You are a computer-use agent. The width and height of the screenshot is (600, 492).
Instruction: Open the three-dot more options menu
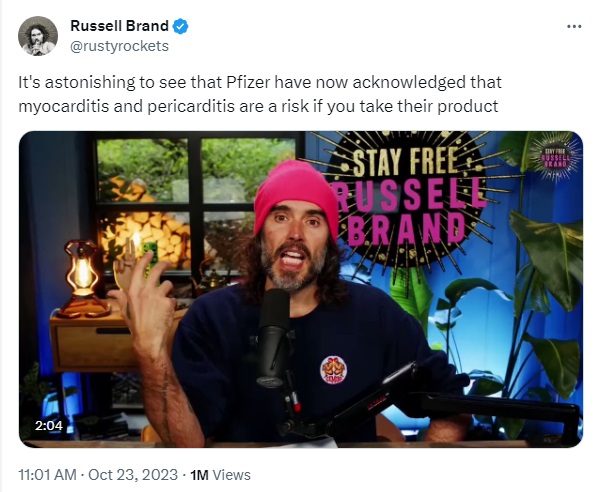tap(574, 26)
